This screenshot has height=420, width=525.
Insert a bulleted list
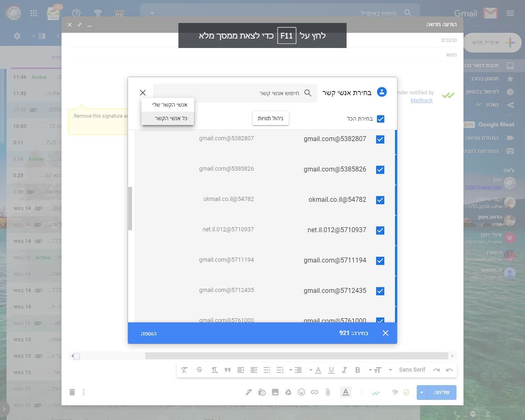pos(267,370)
